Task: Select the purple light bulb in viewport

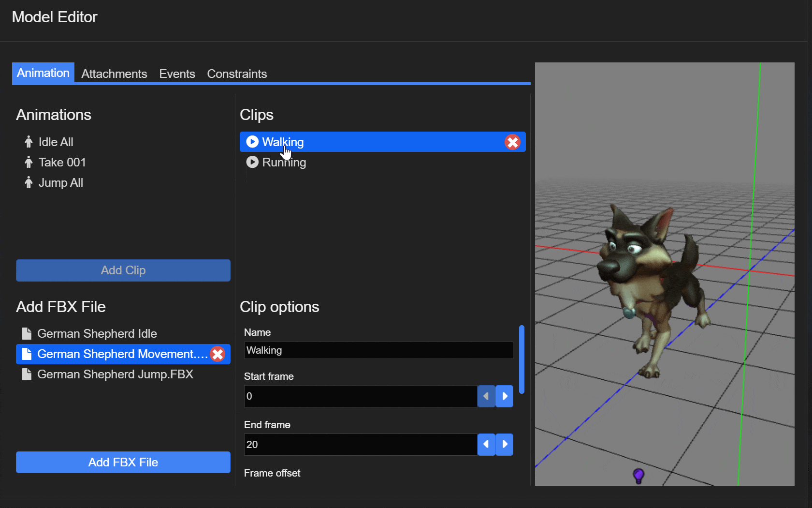Action: pyautogui.click(x=638, y=476)
